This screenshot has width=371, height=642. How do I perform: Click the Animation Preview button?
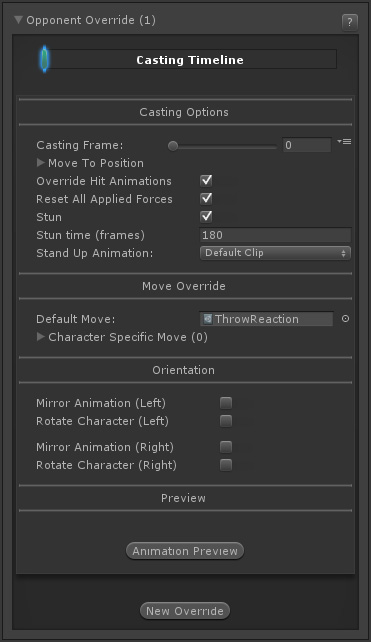[x=185, y=551]
